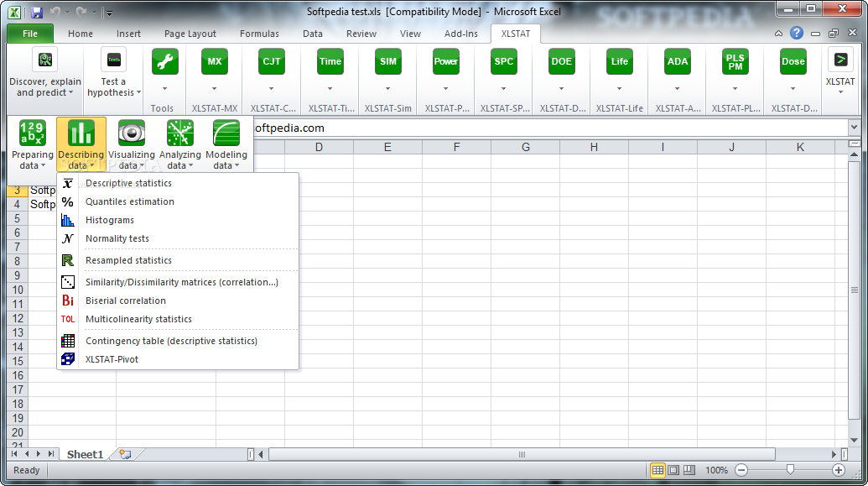The width and height of the screenshot is (868, 486).
Task: Open Modeling data menu
Action: 226,144
